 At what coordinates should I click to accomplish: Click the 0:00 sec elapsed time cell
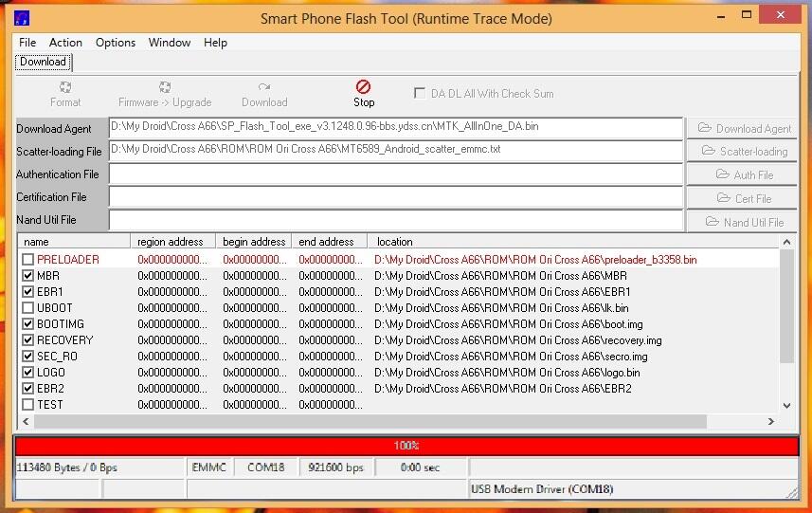coord(421,467)
